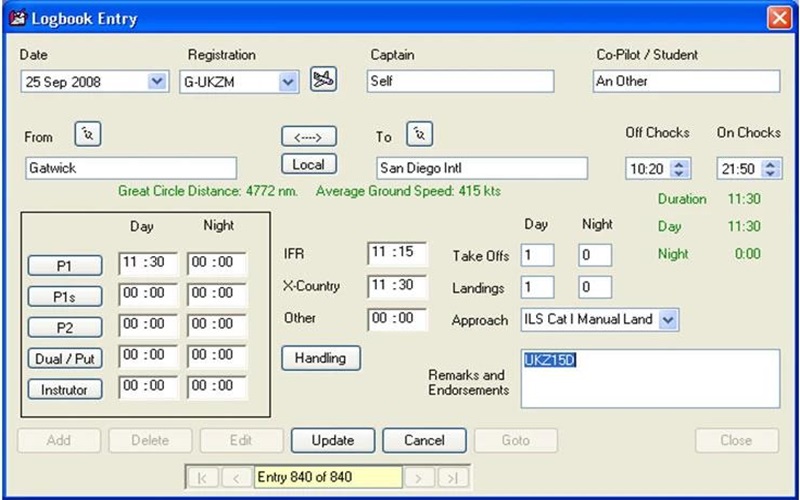
Task: Expand the Date dropdown
Action: tap(157, 82)
